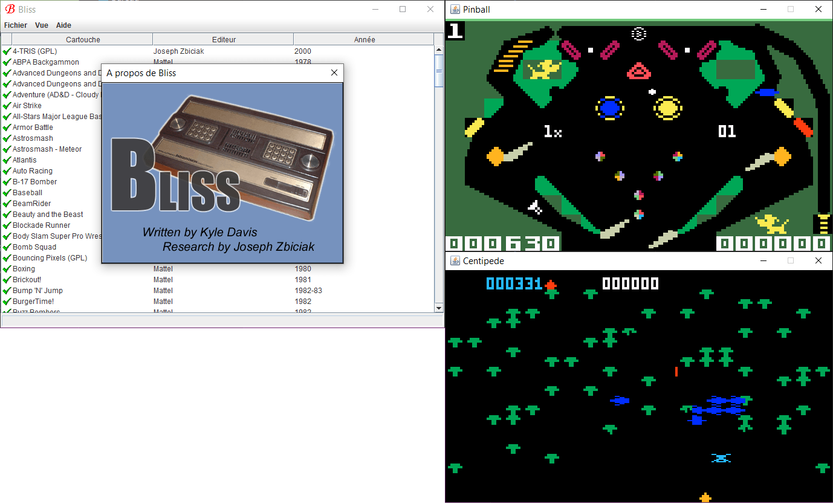Viewport: 833px width, 504px height.
Task: Select the Bouncing Pixels (GPL) cartridge
Action: tap(50, 258)
